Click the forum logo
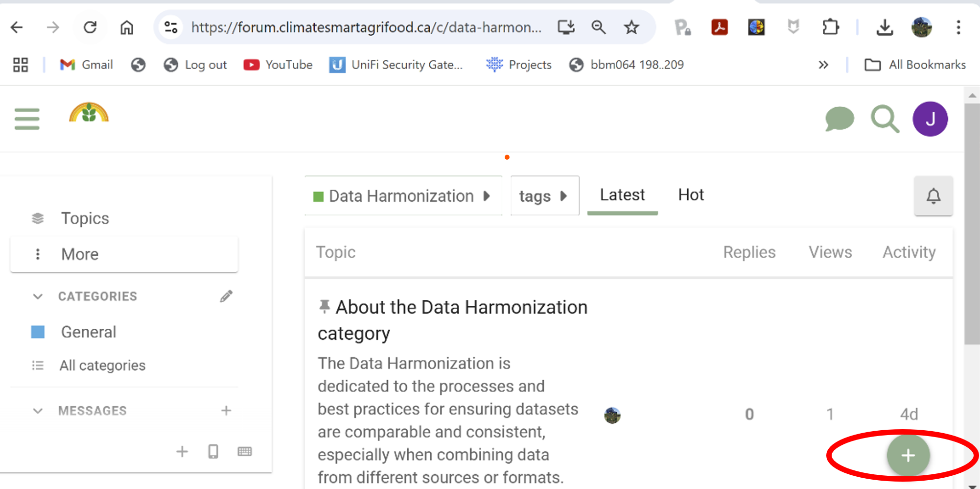Screen dimensions: 980x489 pos(89,113)
